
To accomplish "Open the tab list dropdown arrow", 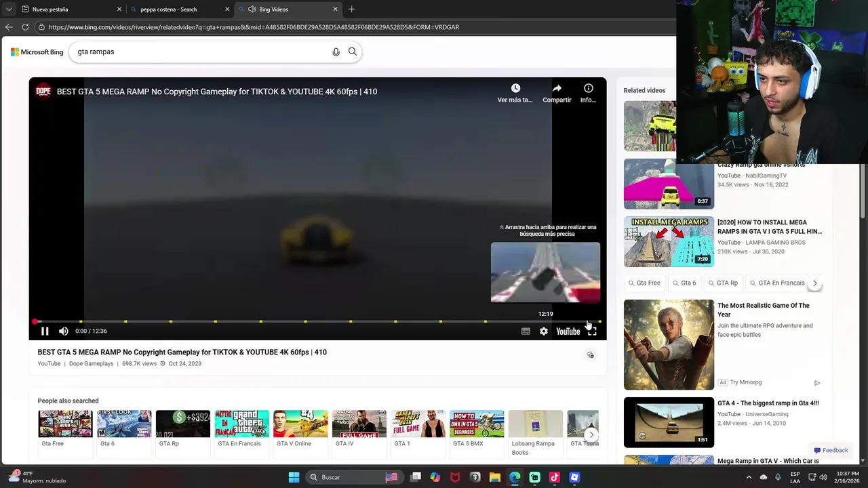I will [8, 9].
